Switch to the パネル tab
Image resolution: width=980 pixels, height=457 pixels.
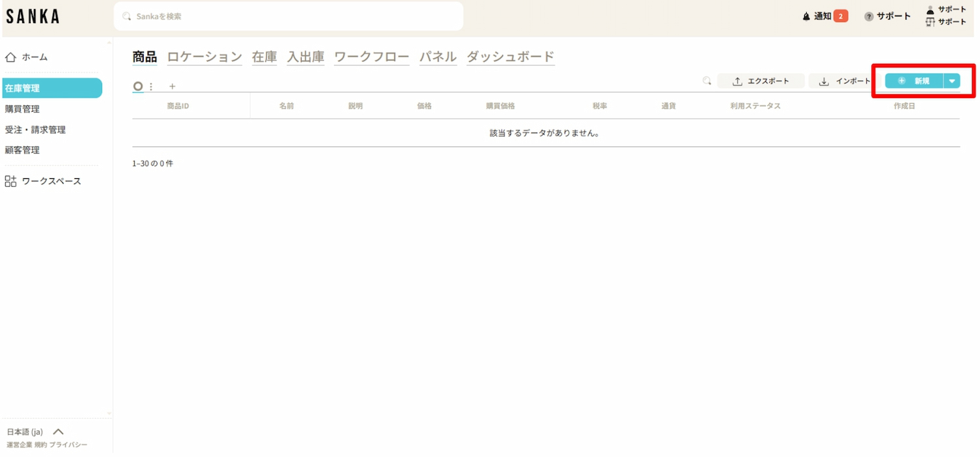point(438,57)
